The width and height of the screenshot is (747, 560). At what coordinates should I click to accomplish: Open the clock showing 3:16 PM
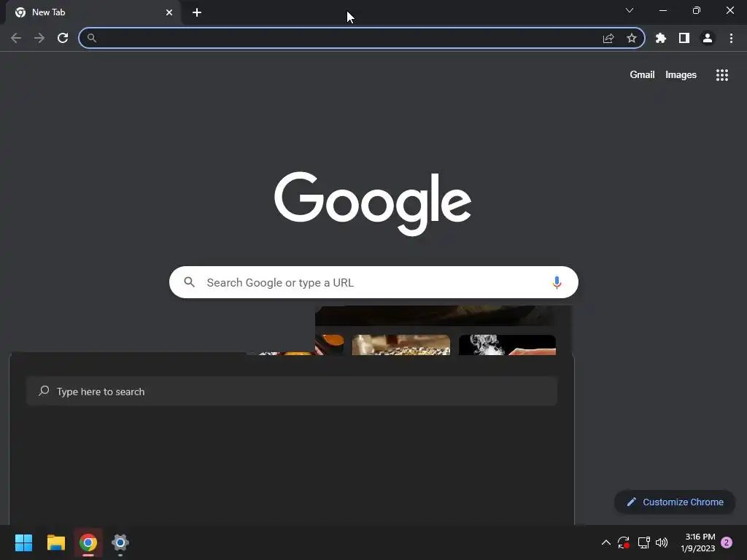coord(698,542)
